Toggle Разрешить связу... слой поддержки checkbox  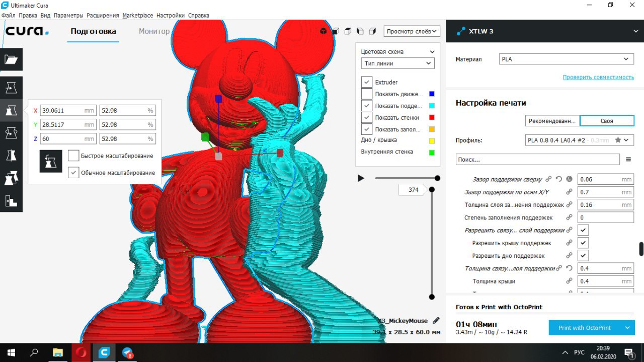click(x=583, y=230)
